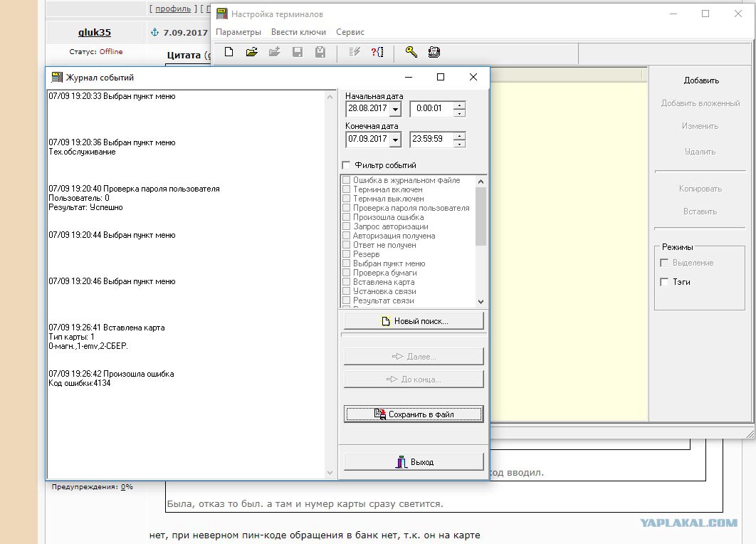Image resolution: width=756 pixels, height=544 pixels.
Task: Click the Настройка терминалов title bar icon
Action: 222,14
